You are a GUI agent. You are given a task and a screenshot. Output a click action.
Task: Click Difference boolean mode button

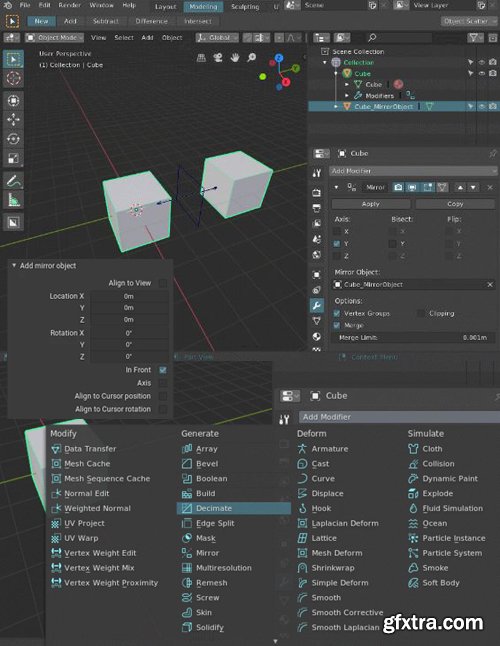(152, 21)
